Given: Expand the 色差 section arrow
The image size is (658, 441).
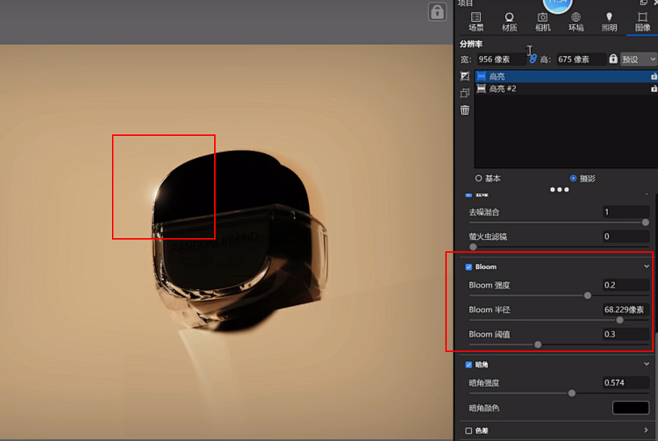Looking at the screenshot, I should pyautogui.click(x=646, y=430).
